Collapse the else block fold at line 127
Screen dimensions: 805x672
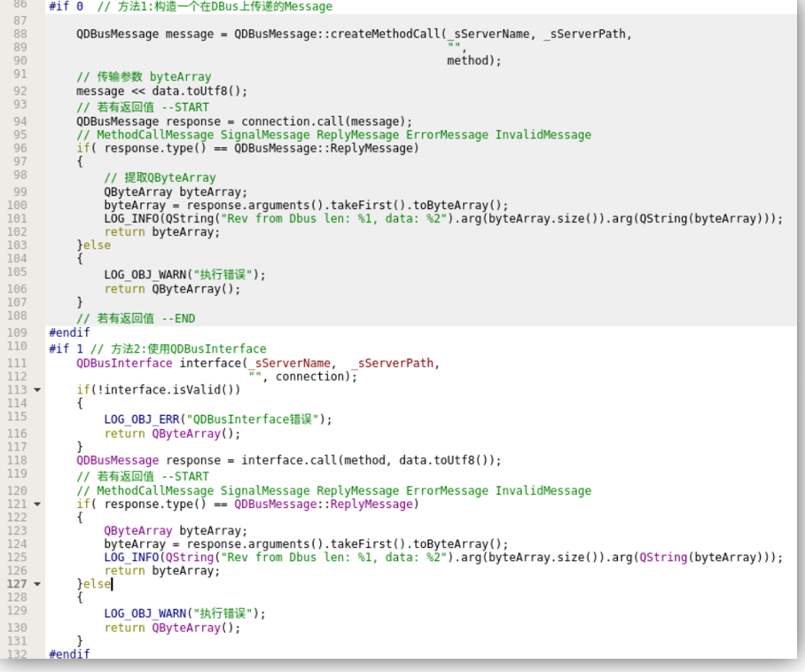(35, 583)
